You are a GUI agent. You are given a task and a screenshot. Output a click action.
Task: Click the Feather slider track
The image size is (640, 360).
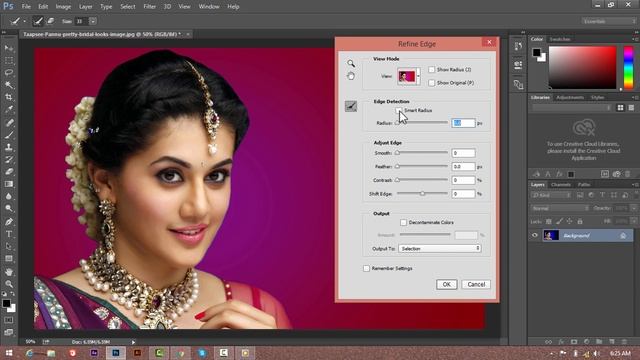coord(422,167)
